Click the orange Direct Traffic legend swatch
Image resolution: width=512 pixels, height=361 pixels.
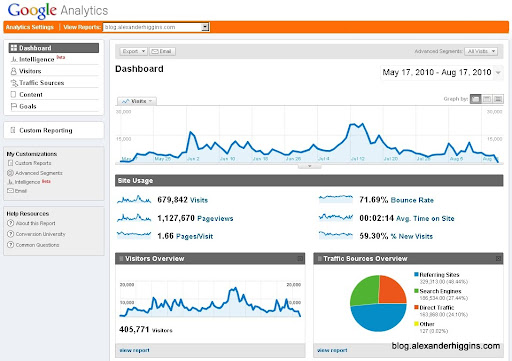pos(416,307)
